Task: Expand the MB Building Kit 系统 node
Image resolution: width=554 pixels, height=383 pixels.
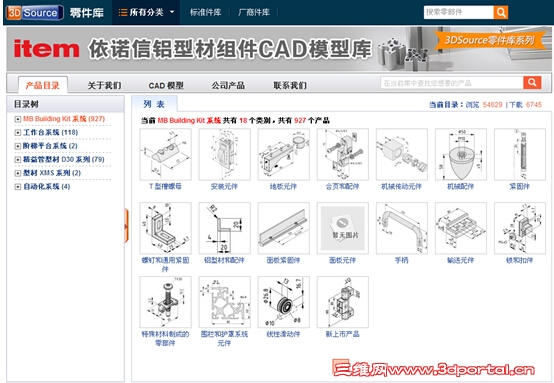Action: (17, 119)
